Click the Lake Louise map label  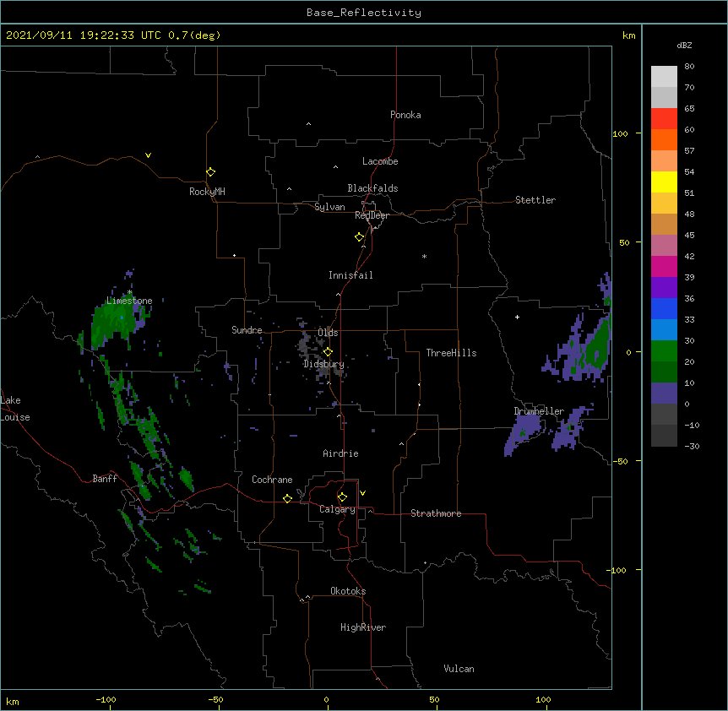point(15,409)
